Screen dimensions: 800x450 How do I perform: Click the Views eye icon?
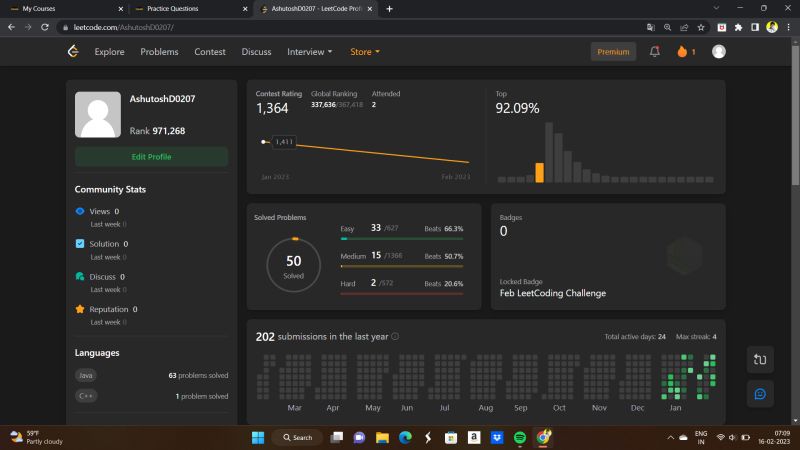(x=80, y=211)
